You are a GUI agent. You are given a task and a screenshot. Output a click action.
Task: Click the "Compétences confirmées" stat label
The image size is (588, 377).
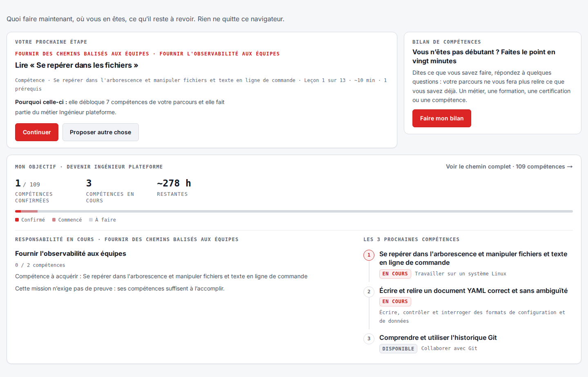[x=34, y=197]
